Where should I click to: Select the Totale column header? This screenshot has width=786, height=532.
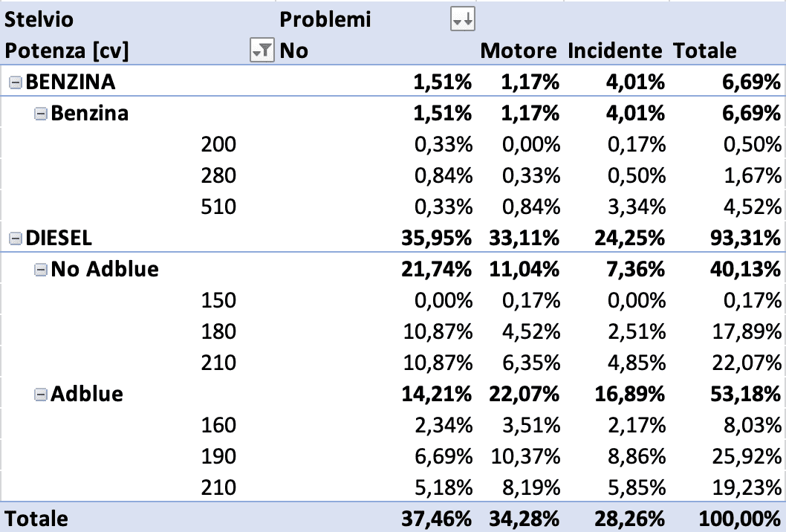(x=704, y=51)
